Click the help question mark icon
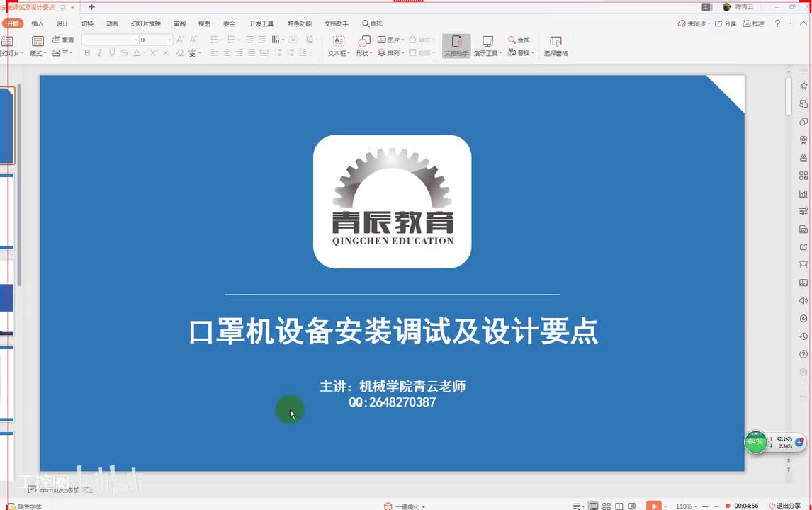This screenshot has height=510, width=812. pos(777,23)
